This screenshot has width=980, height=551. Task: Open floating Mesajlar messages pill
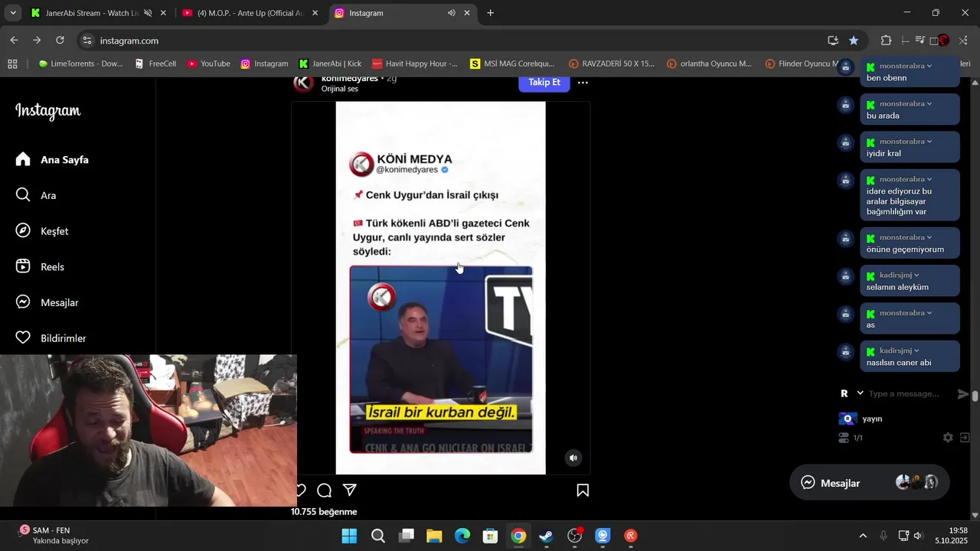pos(870,483)
